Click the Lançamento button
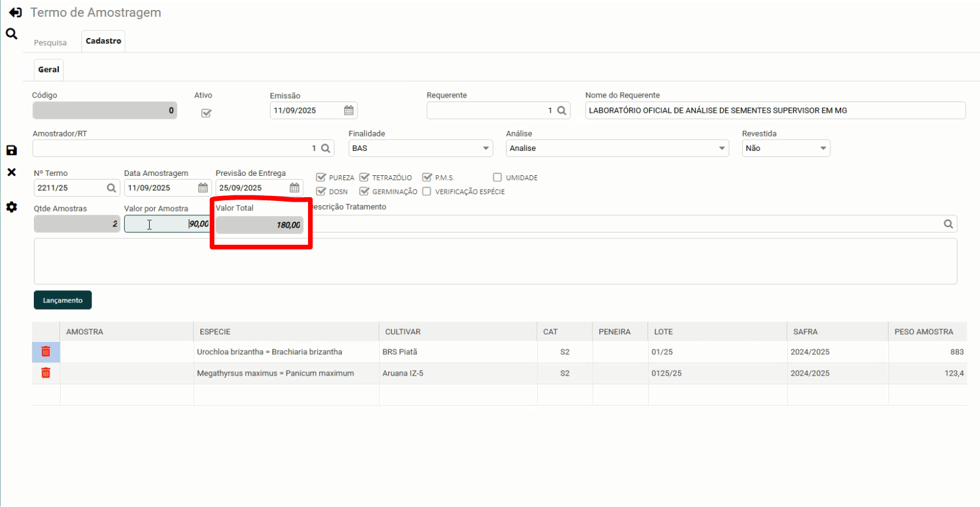 click(63, 300)
